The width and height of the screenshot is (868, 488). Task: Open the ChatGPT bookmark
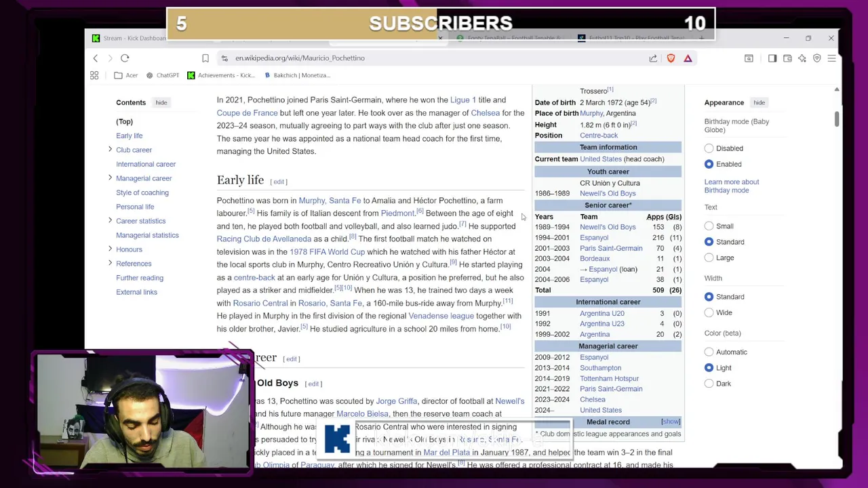pos(161,75)
